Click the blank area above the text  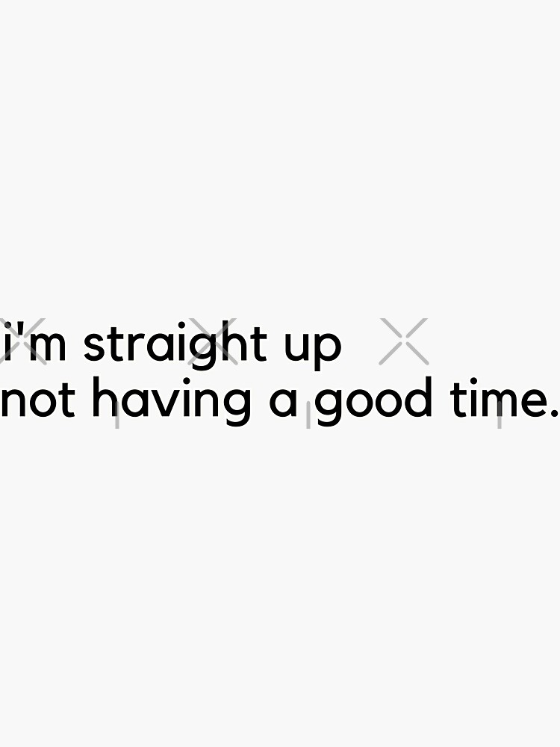tap(280, 149)
